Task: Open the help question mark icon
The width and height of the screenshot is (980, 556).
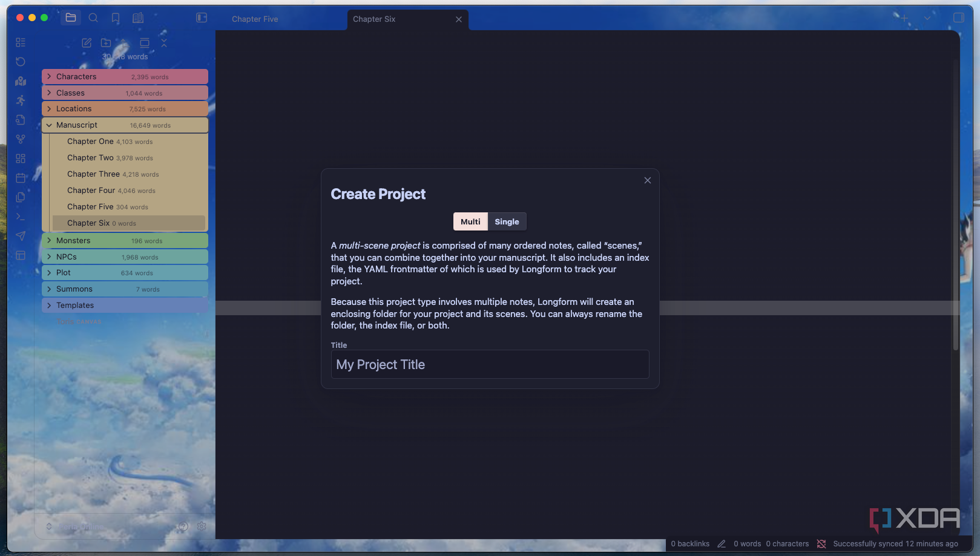Action: pyautogui.click(x=183, y=526)
